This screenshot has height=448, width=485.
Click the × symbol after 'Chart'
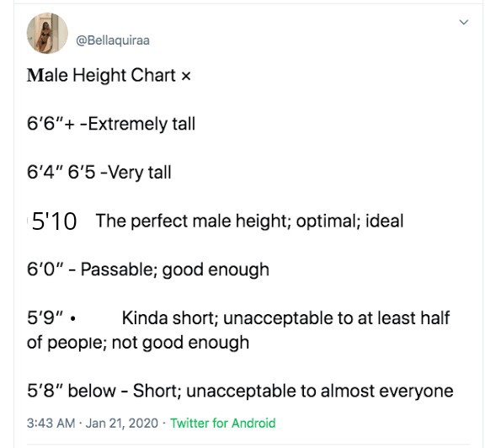point(185,76)
